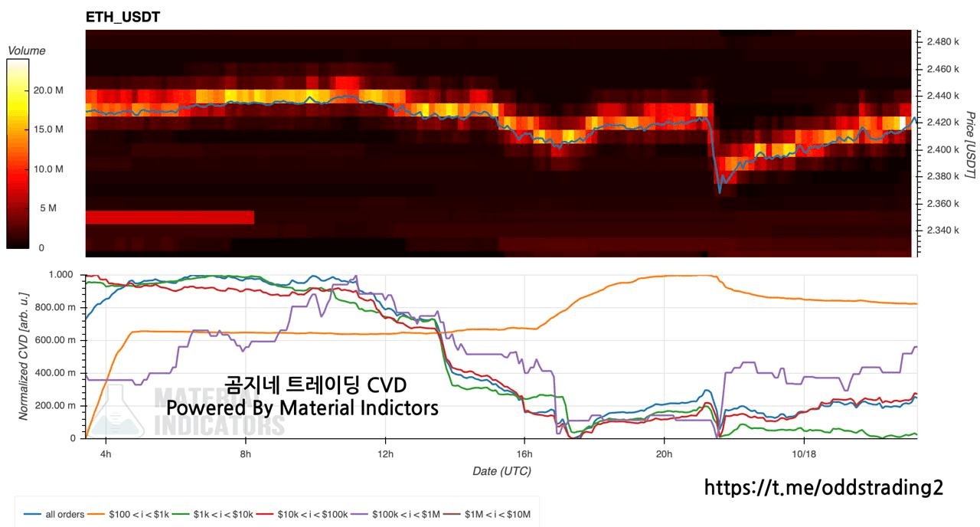Click the '2.340 k' price axis label
980x527 pixels.
pos(942,231)
